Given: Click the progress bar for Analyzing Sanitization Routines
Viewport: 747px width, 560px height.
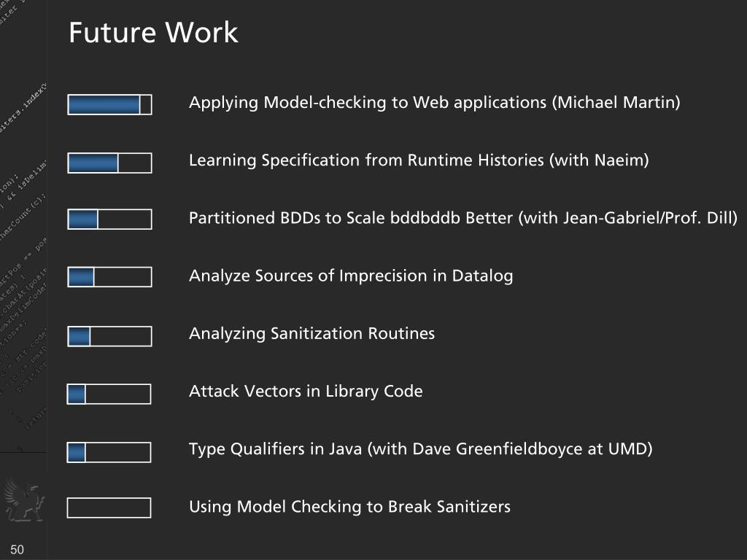Looking at the screenshot, I should (x=109, y=336).
